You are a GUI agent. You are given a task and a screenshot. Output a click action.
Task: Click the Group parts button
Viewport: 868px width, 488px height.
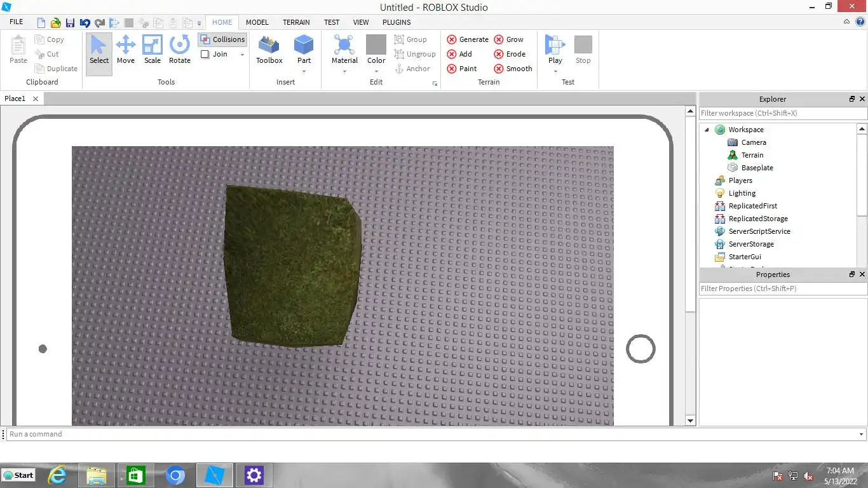(410, 39)
